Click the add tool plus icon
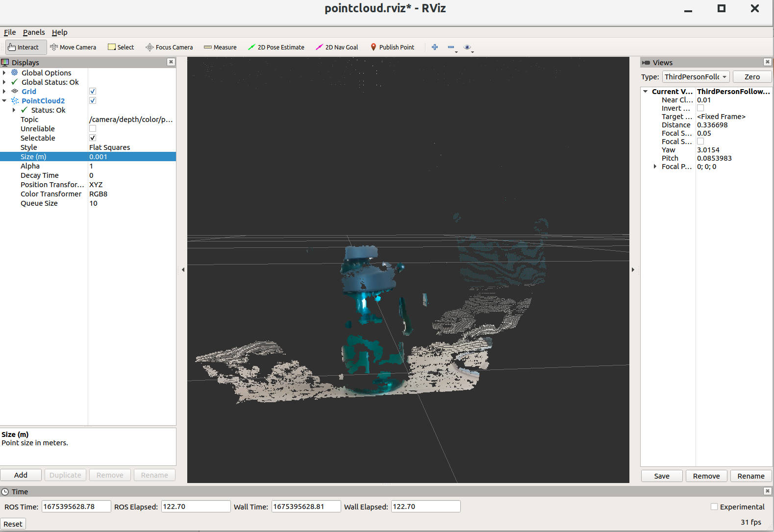The width and height of the screenshot is (774, 532). 435,48
